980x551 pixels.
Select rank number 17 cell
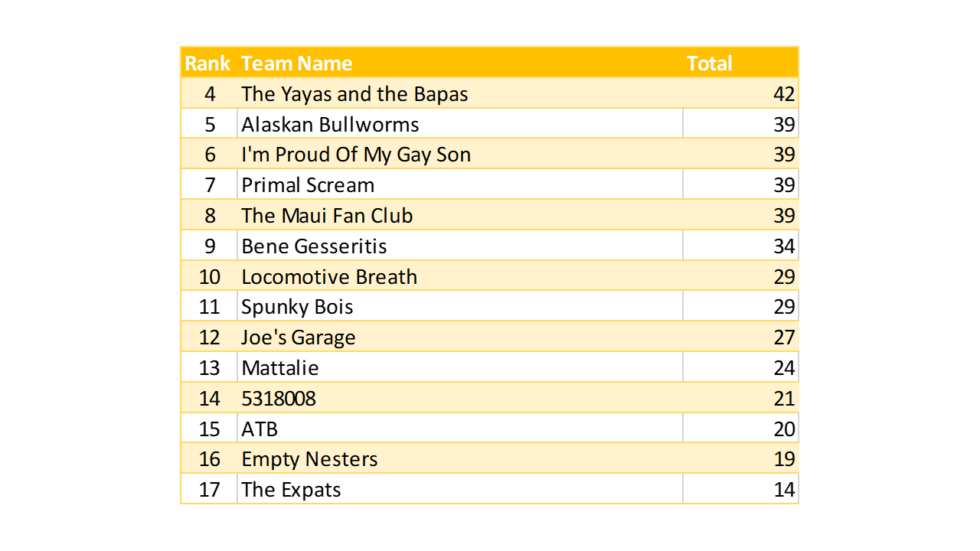pos(209,490)
